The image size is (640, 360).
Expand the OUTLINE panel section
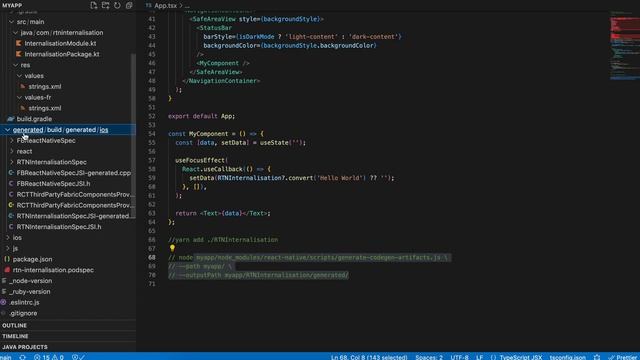coord(68,325)
